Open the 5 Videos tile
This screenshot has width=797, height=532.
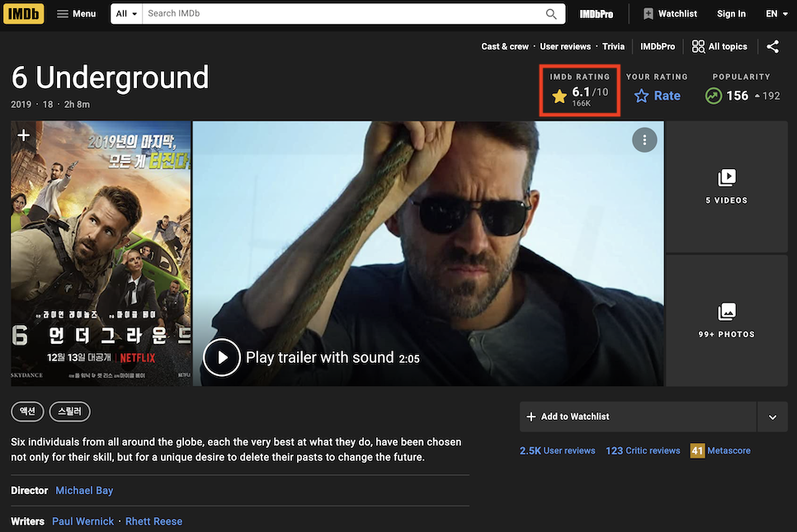click(726, 186)
